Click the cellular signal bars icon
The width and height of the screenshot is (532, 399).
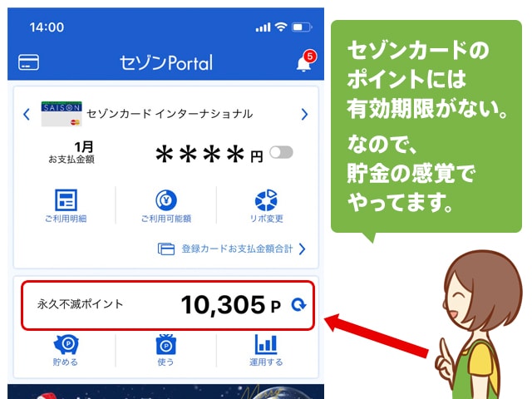click(x=263, y=27)
